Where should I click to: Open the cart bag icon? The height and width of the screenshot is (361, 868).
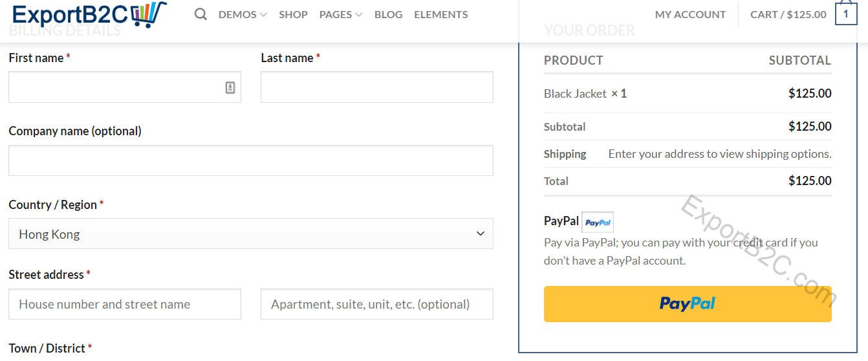[x=846, y=14]
